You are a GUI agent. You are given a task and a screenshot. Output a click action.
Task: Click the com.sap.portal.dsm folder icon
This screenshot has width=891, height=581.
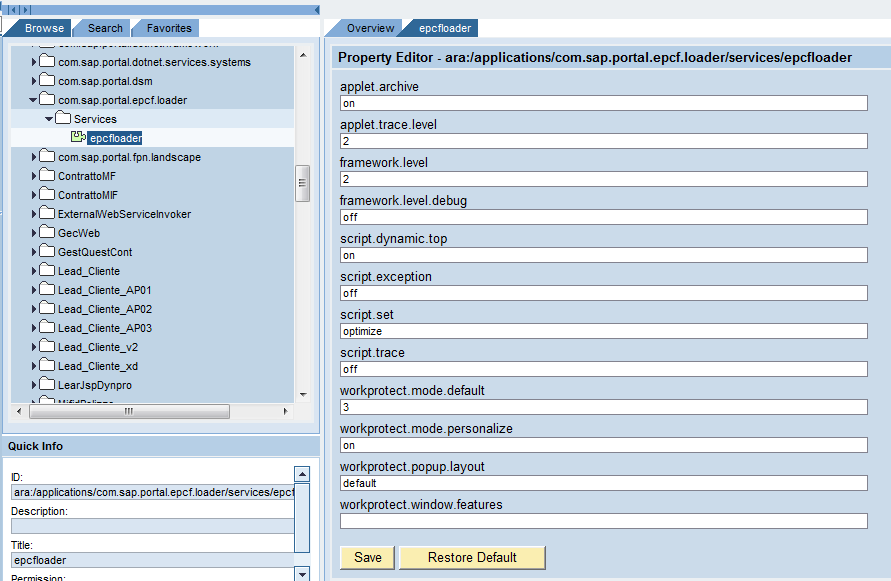[x=47, y=80]
